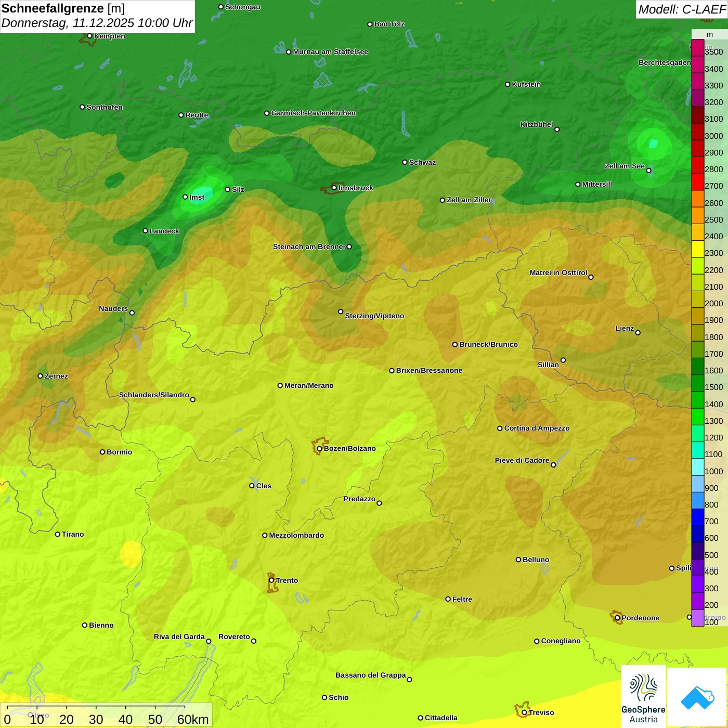Click the Feltre marker dot
Viewport: 728px width, 728px height.
click(x=448, y=599)
